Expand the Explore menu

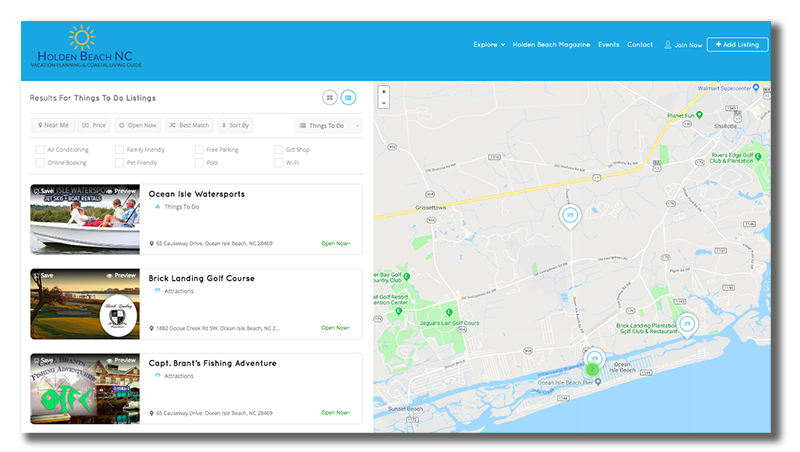coord(489,45)
